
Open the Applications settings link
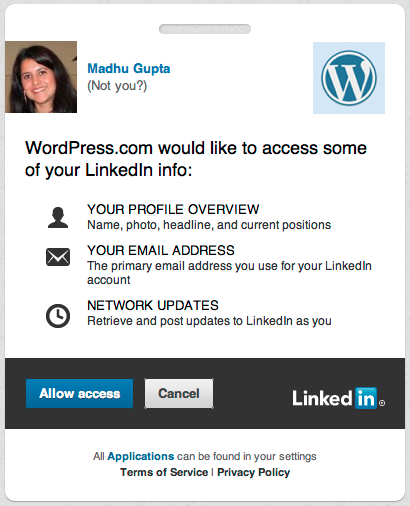141,456
